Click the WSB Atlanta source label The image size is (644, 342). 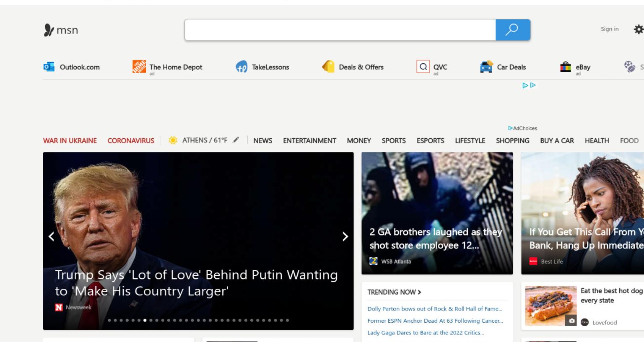point(396,262)
